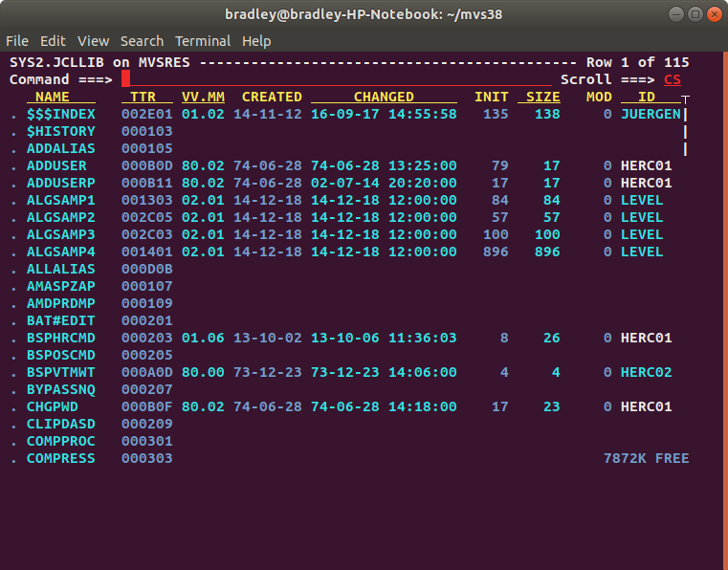Click the TTR value 000303
Image resolution: width=728 pixels, height=570 pixels.
coord(146,458)
